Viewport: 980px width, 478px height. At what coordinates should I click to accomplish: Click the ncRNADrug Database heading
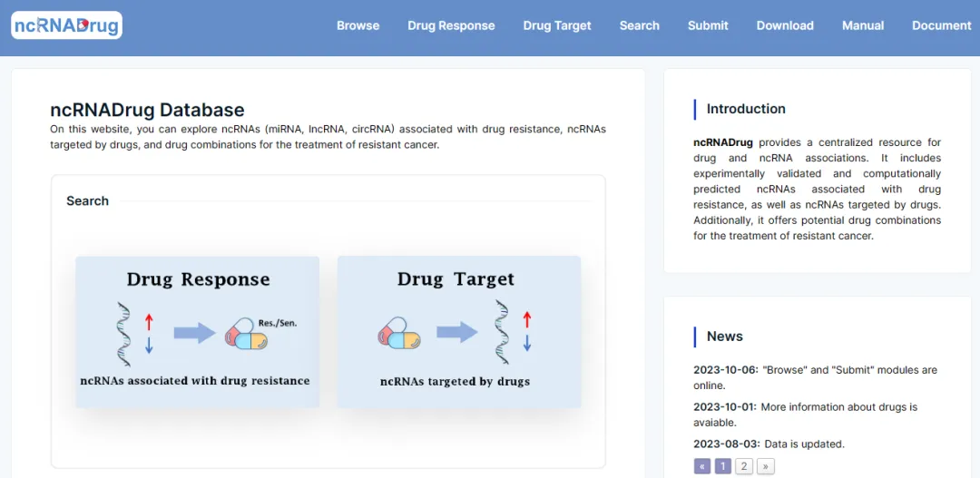pyautogui.click(x=148, y=110)
